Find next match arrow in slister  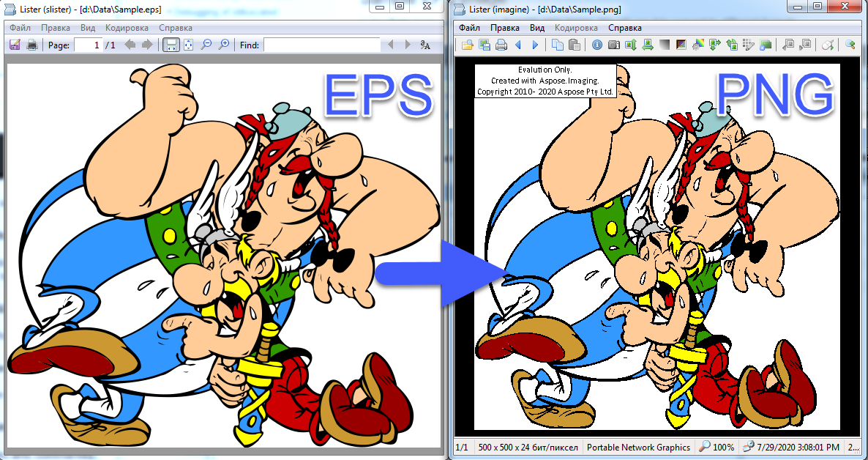click(x=408, y=45)
